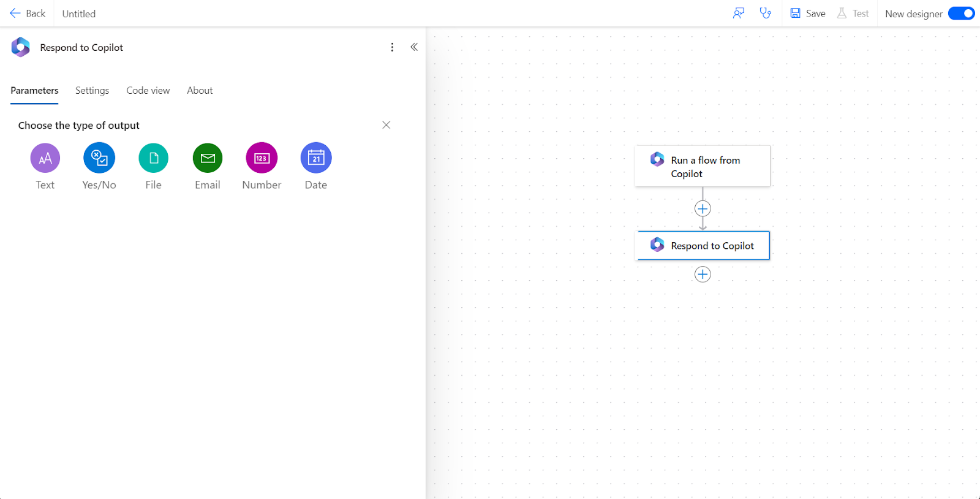Select the Respond to Copilot card on canvas
The height and width of the screenshot is (499, 980).
click(x=703, y=246)
